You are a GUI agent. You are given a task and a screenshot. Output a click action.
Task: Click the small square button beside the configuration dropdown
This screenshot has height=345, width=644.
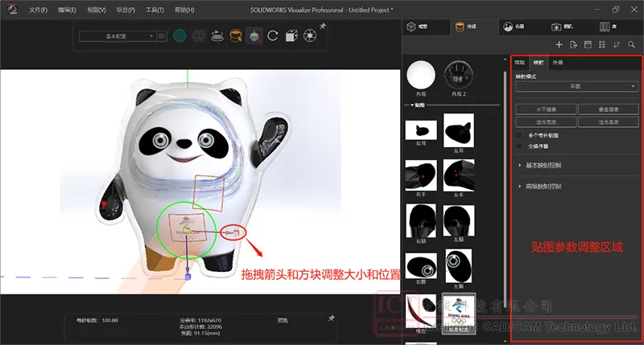click(x=162, y=36)
